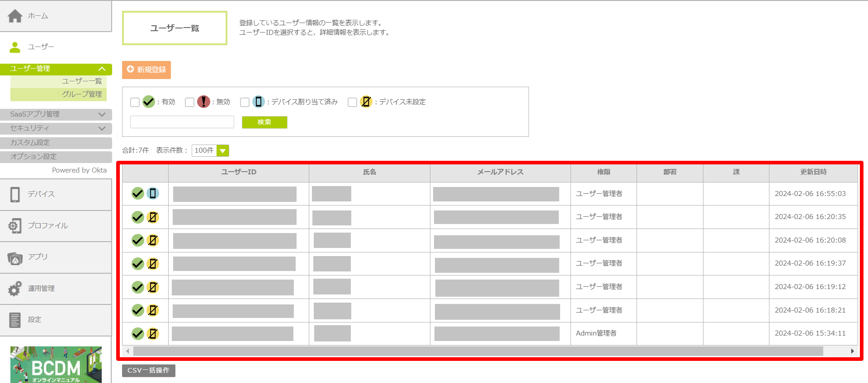Open the Device phone icon in sidebar
The width and height of the screenshot is (868, 383).
point(15,194)
